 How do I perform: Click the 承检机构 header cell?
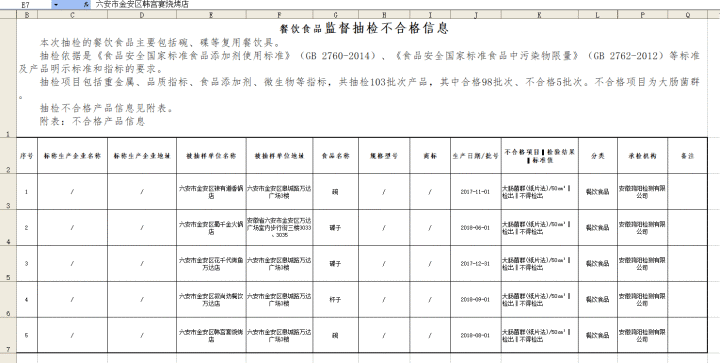click(642, 156)
